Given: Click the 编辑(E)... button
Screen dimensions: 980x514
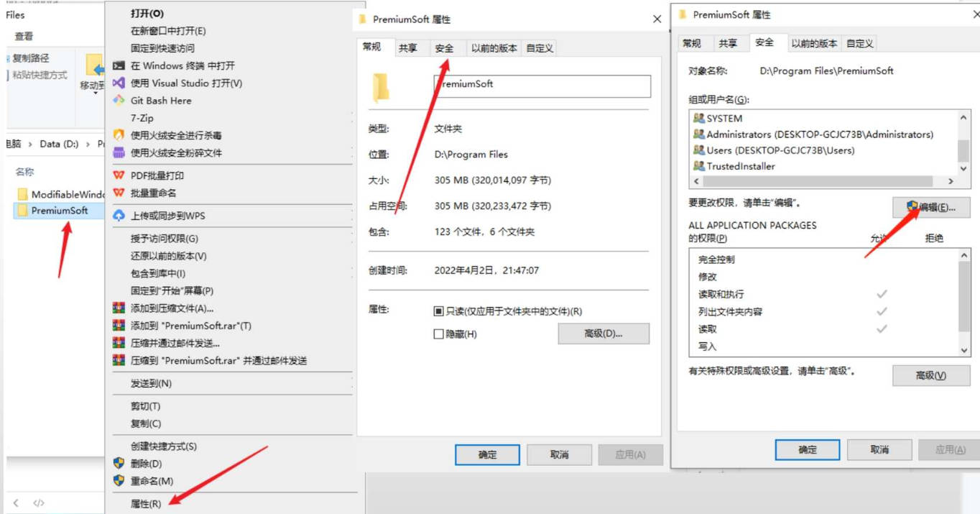Looking at the screenshot, I should [x=931, y=207].
